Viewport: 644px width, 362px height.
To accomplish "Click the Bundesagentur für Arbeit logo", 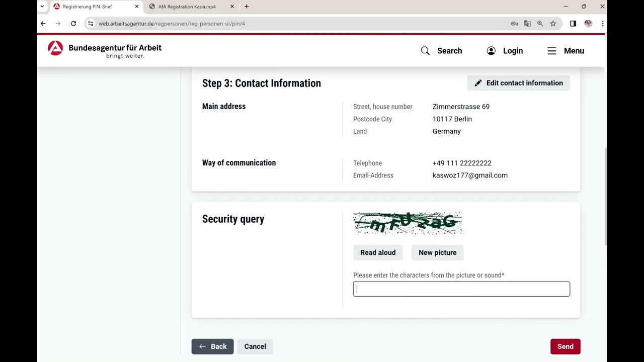I will [x=105, y=50].
